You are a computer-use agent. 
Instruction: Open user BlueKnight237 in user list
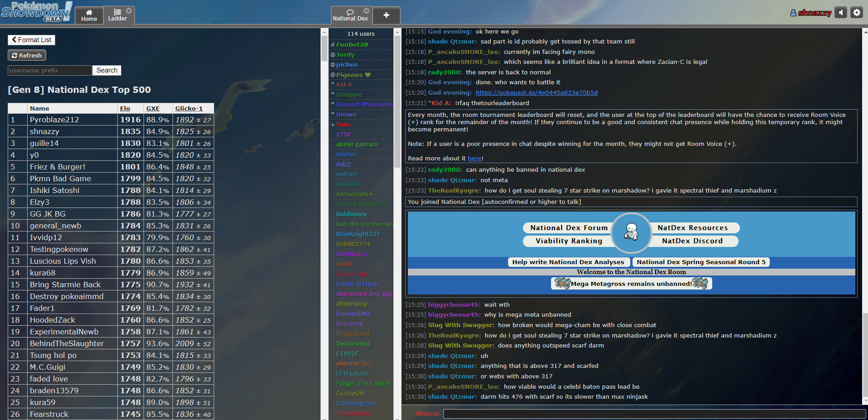click(x=361, y=234)
